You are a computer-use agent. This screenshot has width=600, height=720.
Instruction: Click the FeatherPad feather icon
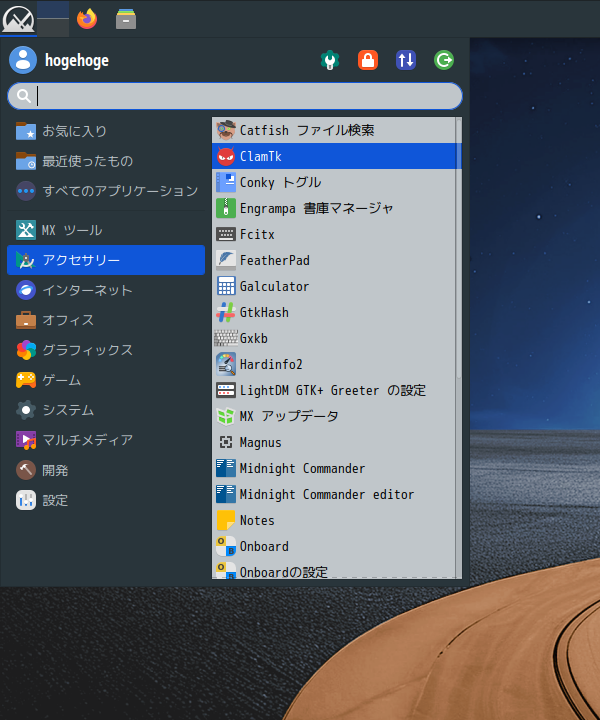point(226,260)
